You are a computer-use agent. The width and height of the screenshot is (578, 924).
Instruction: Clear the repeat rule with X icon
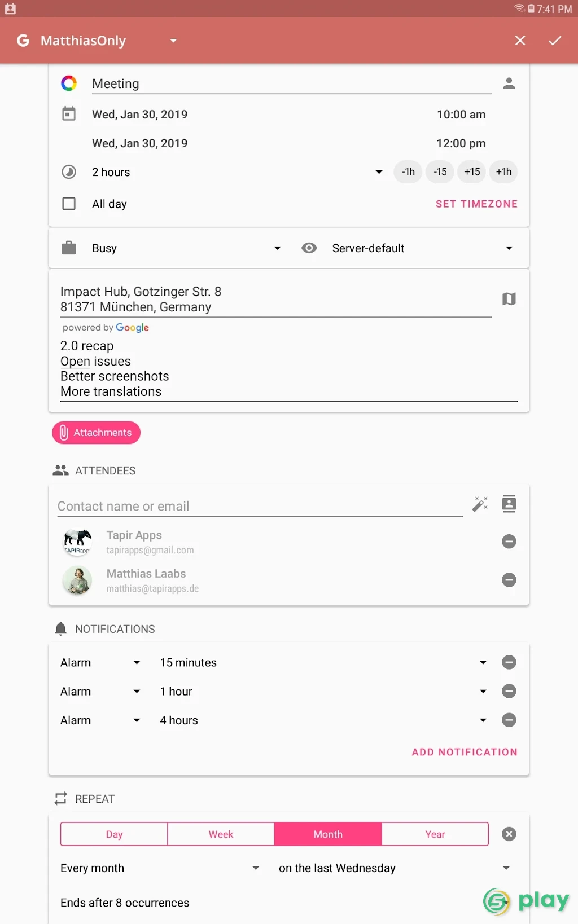pyautogui.click(x=509, y=834)
